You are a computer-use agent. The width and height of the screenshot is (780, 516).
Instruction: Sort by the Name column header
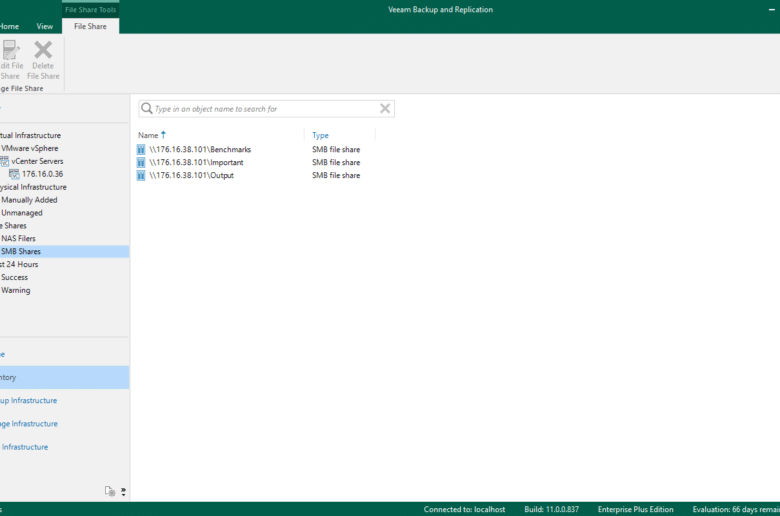(148, 135)
